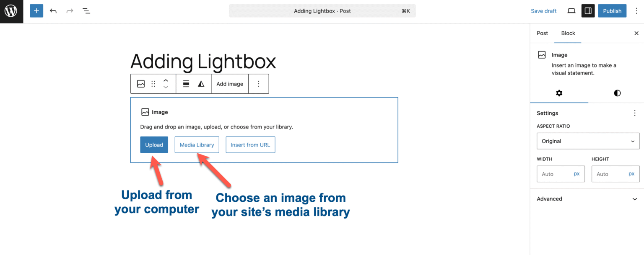This screenshot has height=255, width=644.
Task: Toggle the settings sidebar visibility
Action: click(x=588, y=10)
